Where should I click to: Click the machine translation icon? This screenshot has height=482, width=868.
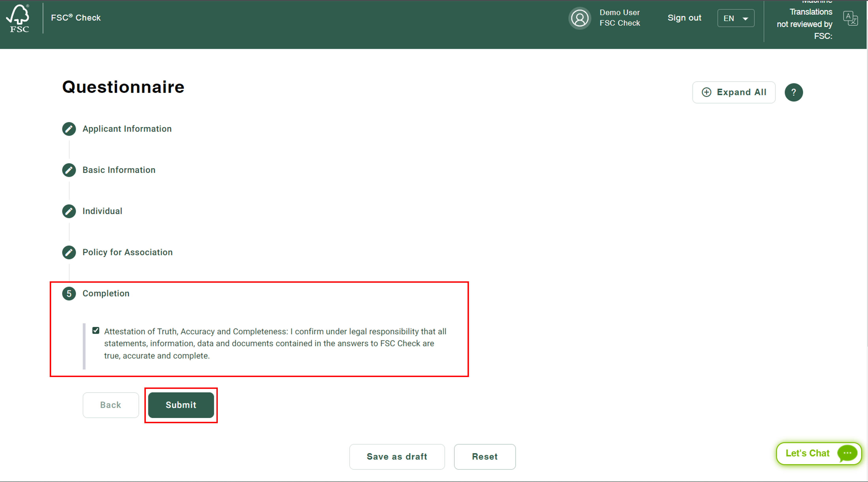(x=850, y=18)
